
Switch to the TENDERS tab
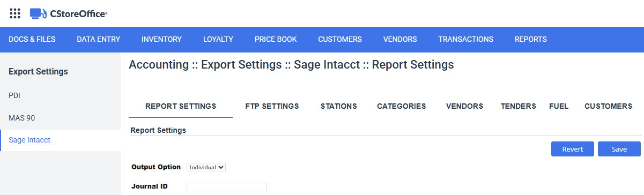click(x=519, y=106)
